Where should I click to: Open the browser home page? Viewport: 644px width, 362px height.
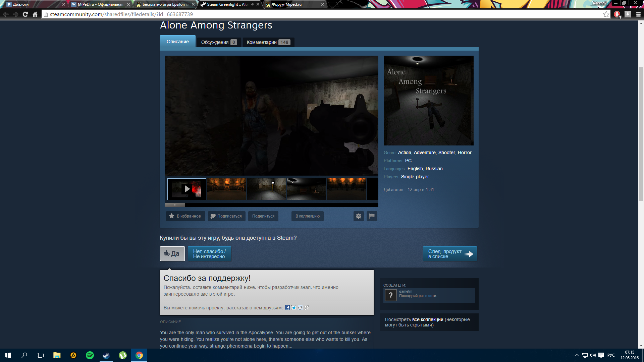point(35,14)
